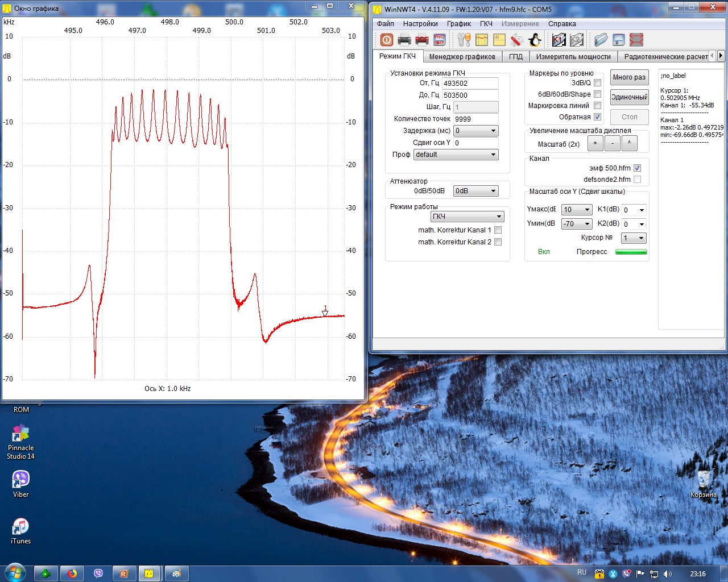The width and height of the screenshot is (728, 582).
Task: Click the red power/exit toolbar icon
Action: (387, 40)
